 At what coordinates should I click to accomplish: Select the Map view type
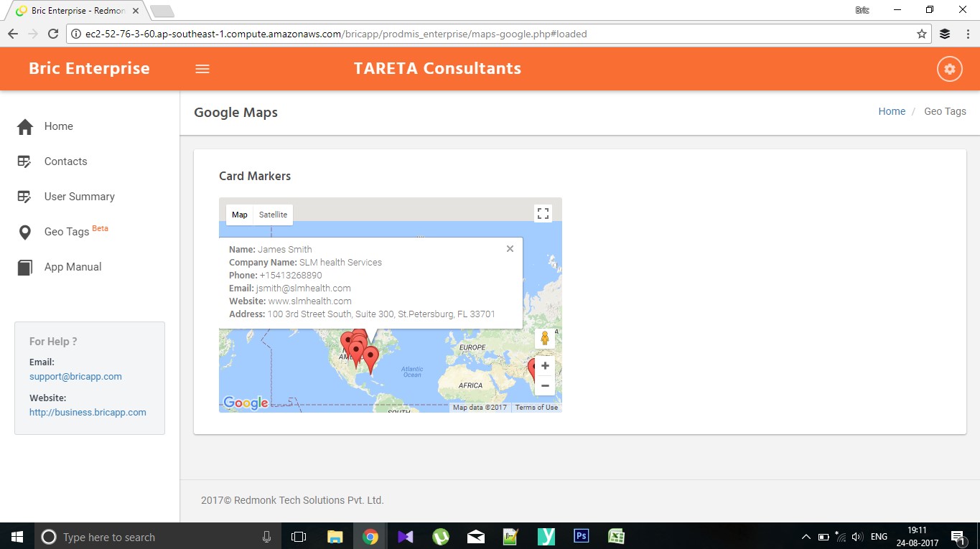tap(240, 215)
